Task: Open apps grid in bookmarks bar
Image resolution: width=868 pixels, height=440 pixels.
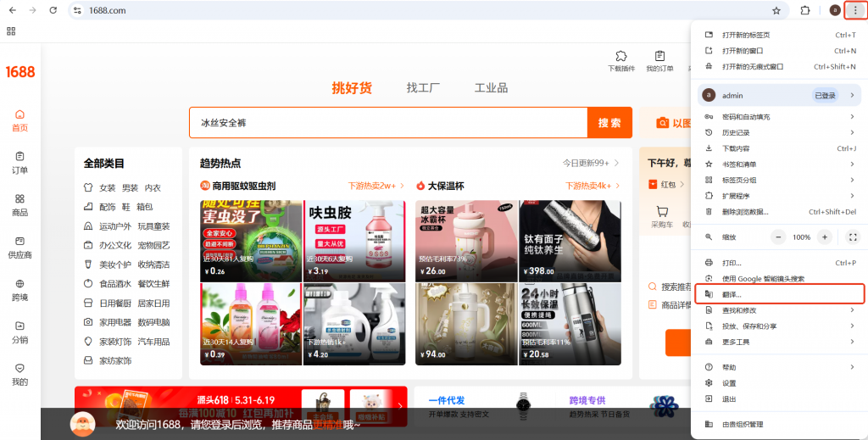Action: [x=11, y=31]
